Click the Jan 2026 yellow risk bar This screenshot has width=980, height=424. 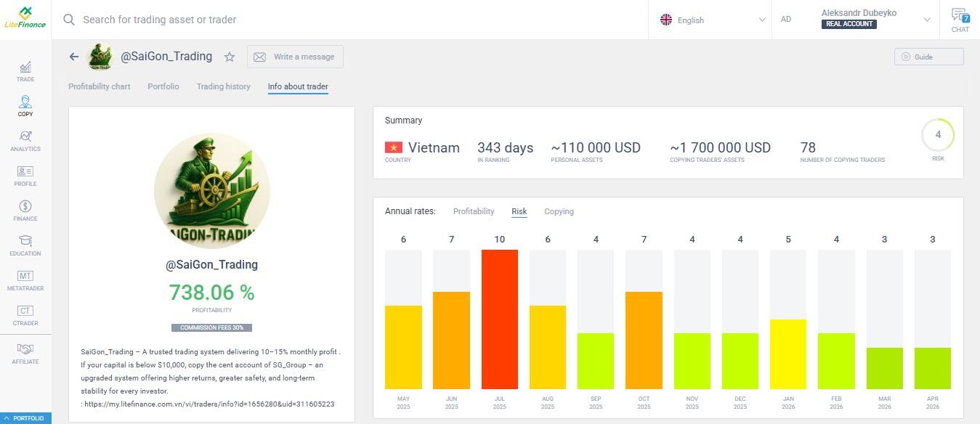[788, 354]
